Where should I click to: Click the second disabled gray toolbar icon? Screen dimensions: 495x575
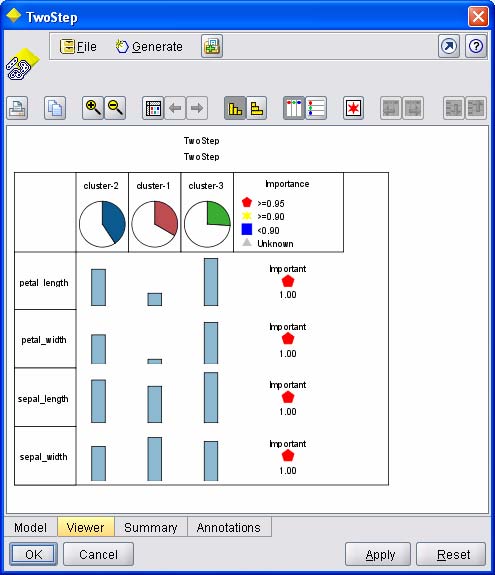[413, 108]
